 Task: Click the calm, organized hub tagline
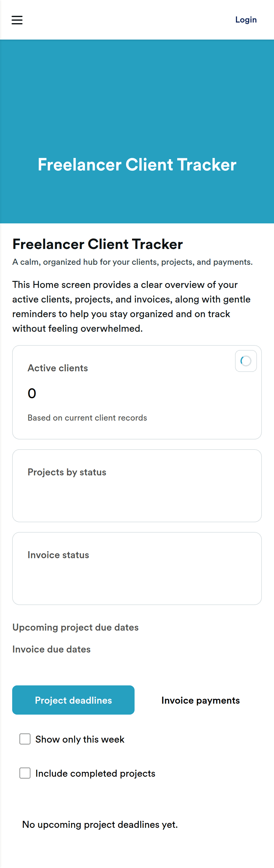click(x=132, y=262)
